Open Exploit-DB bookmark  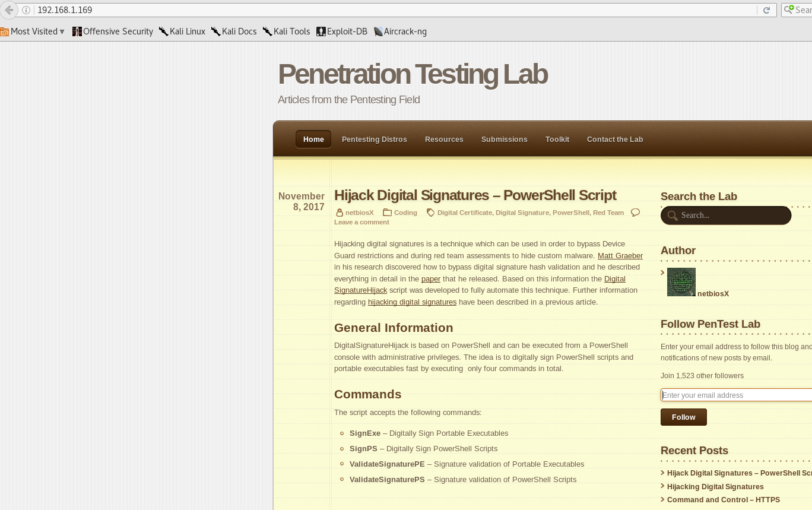coord(342,31)
